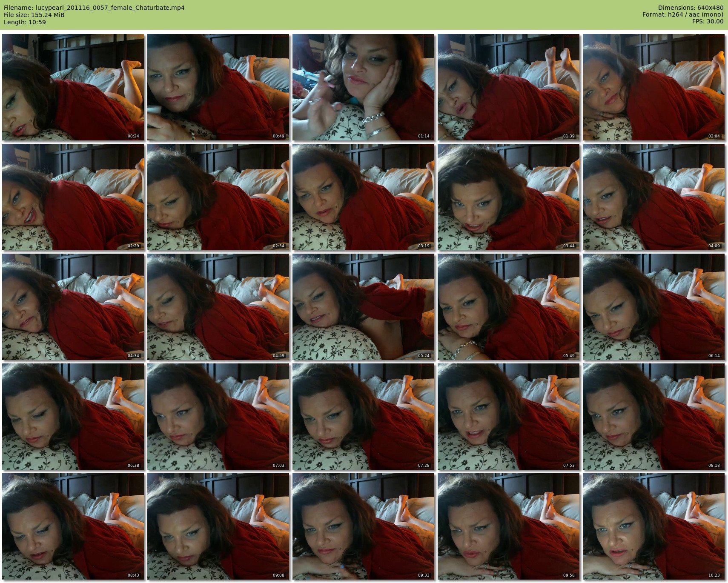This screenshot has width=728, height=583.
Task: Select the 'File size: 155.24 MiB' text
Action: click(34, 15)
